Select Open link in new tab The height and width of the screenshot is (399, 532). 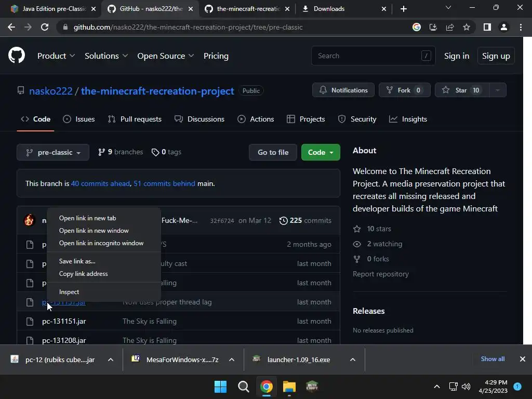pyautogui.click(x=104, y=218)
